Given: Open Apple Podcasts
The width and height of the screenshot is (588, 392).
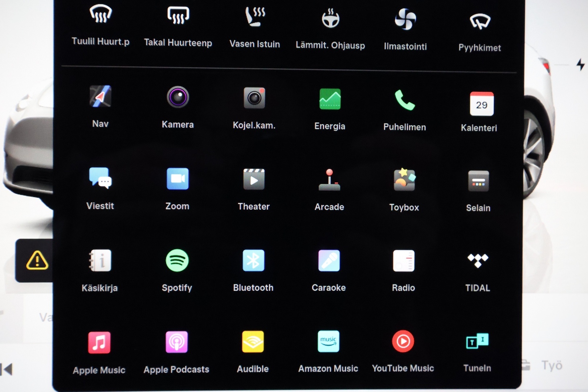Looking at the screenshot, I should pos(177,342).
